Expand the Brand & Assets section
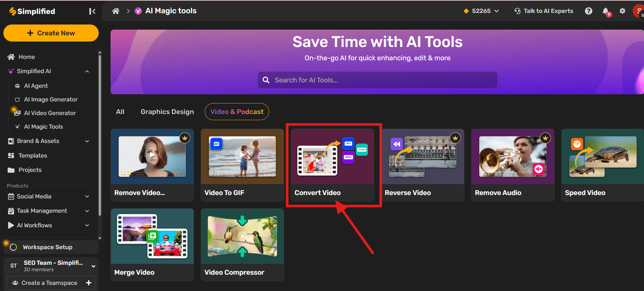 coord(87,141)
